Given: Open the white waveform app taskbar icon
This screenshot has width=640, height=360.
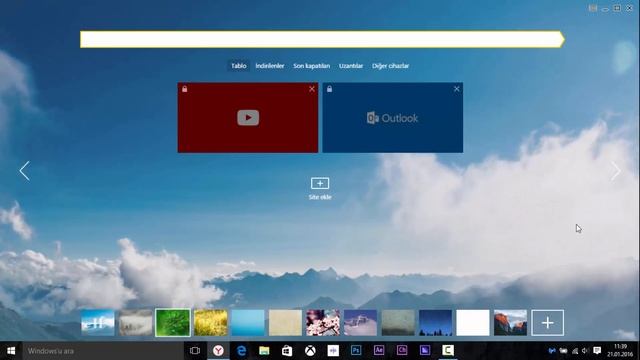Looking at the screenshot, I should click(333, 351).
